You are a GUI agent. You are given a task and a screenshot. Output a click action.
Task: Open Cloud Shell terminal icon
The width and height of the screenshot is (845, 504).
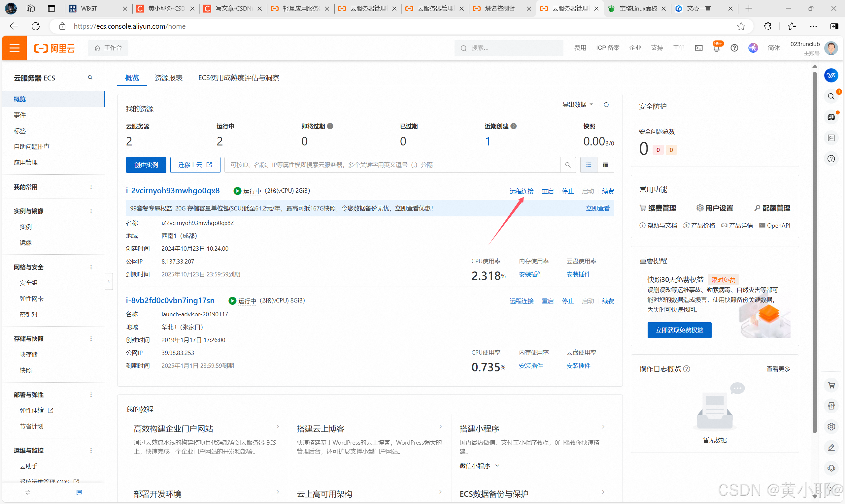click(698, 48)
